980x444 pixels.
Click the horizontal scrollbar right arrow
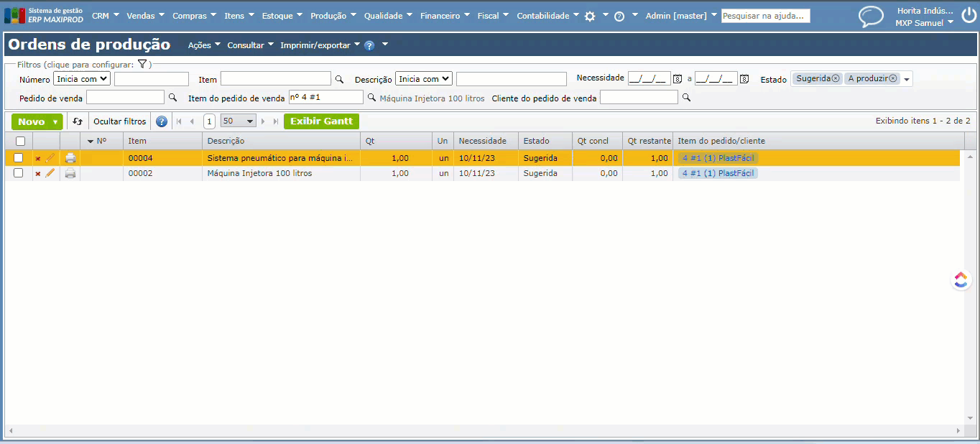click(958, 430)
